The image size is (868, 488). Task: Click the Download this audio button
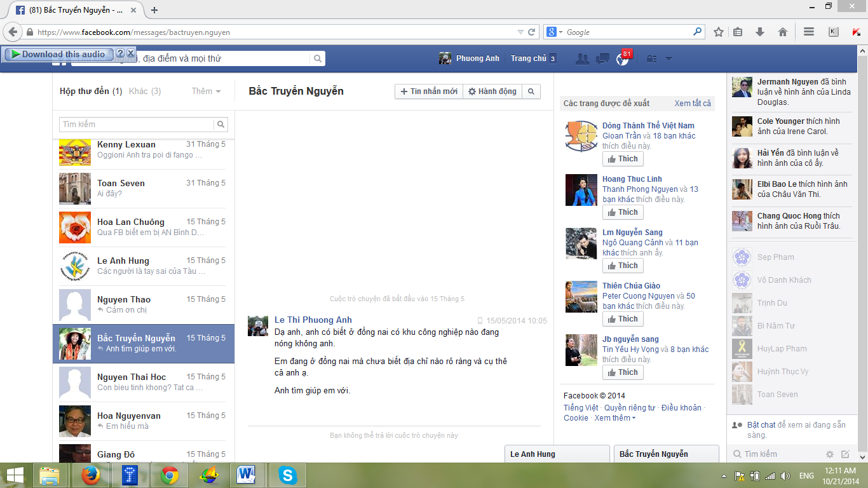pyautogui.click(x=58, y=54)
